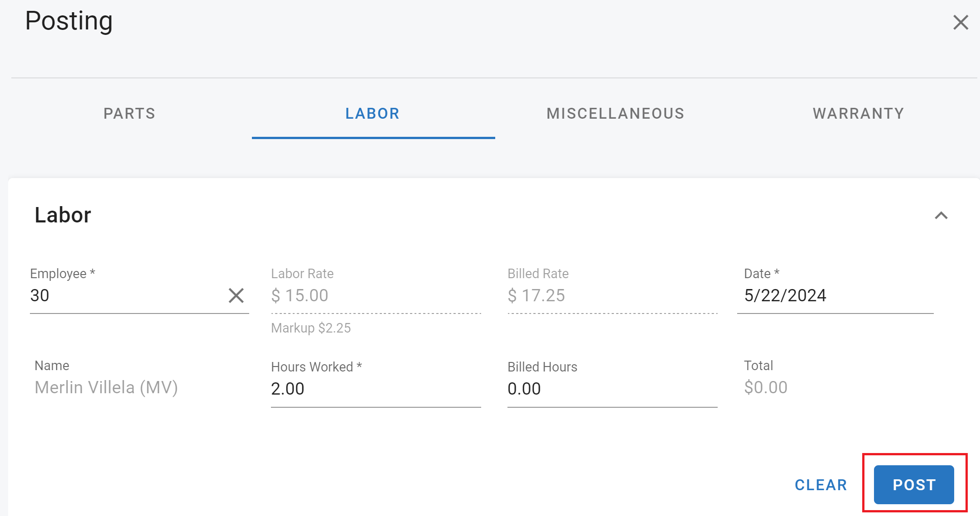Click the Clear button
The height and width of the screenshot is (516, 980).
tap(821, 485)
